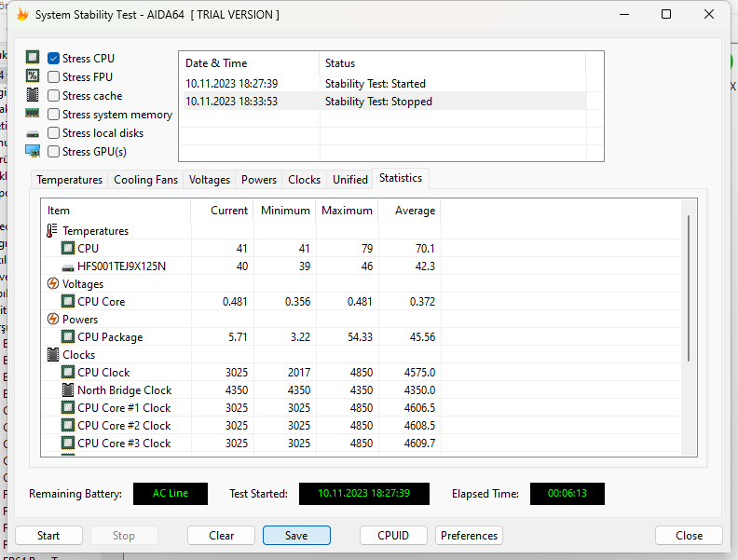This screenshot has height=560, width=738.
Task: Click the 4609.7 average value
Action: [419, 444]
